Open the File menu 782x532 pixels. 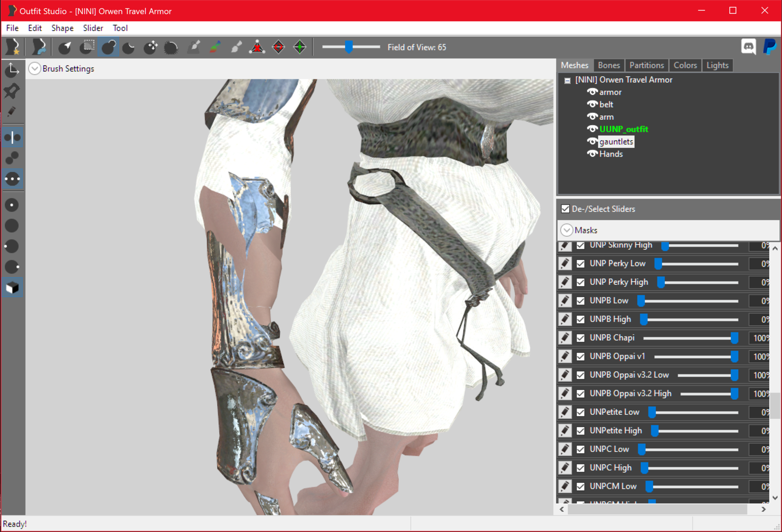[12, 28]
